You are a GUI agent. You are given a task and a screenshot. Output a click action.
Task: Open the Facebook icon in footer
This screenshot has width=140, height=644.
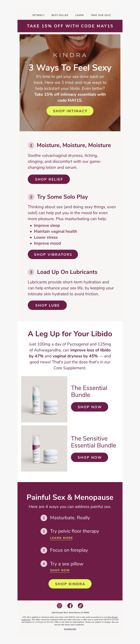70,605
